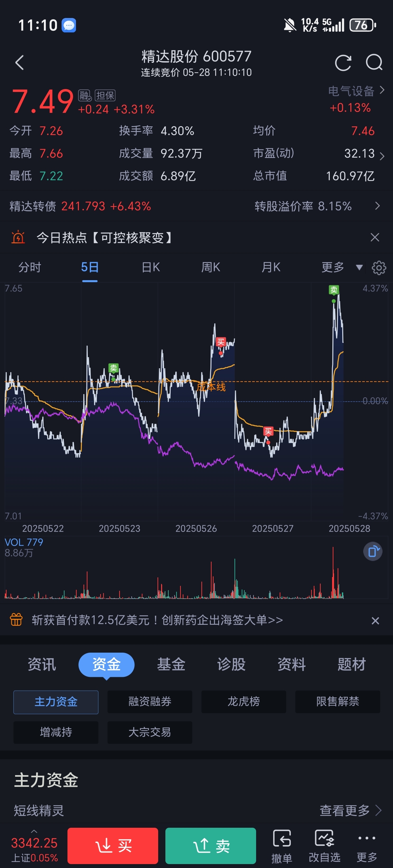
Task: Open the 可控核聚变 hot topic text
Action: 105,238
